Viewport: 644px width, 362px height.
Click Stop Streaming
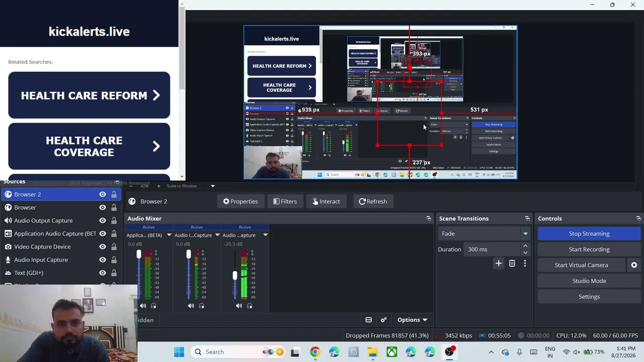click(589, 233)
